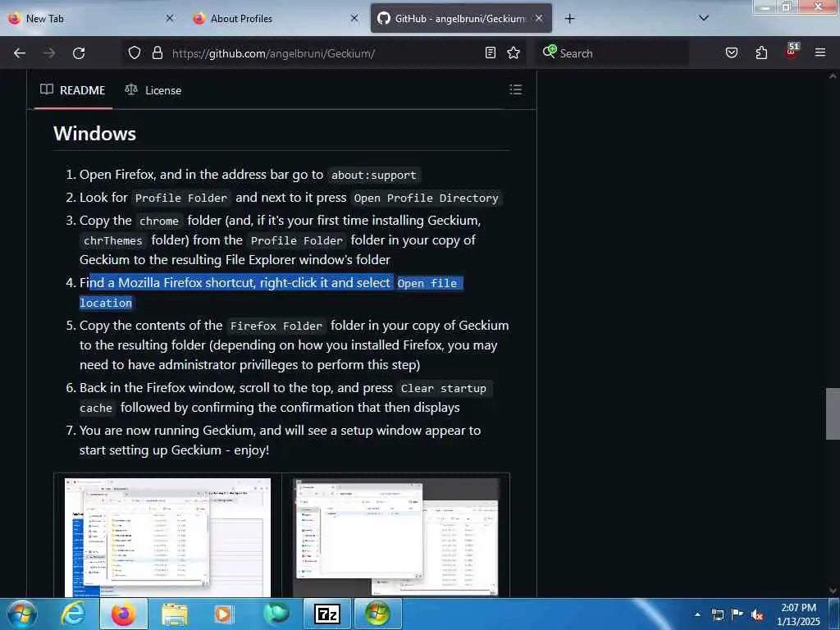Reload the GitHub page
Screen dimensions: 840x630
[79, 53]
